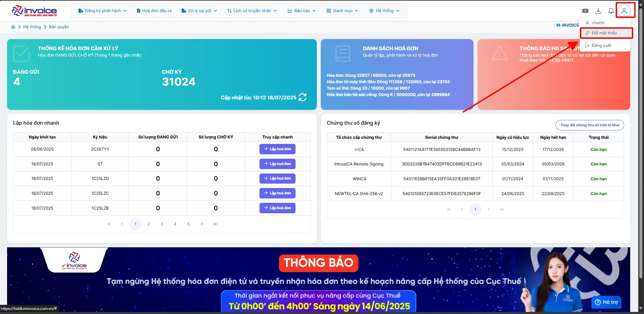Go to next page of certificate table
Screen dimensions: 644x314
coord(489,210)
